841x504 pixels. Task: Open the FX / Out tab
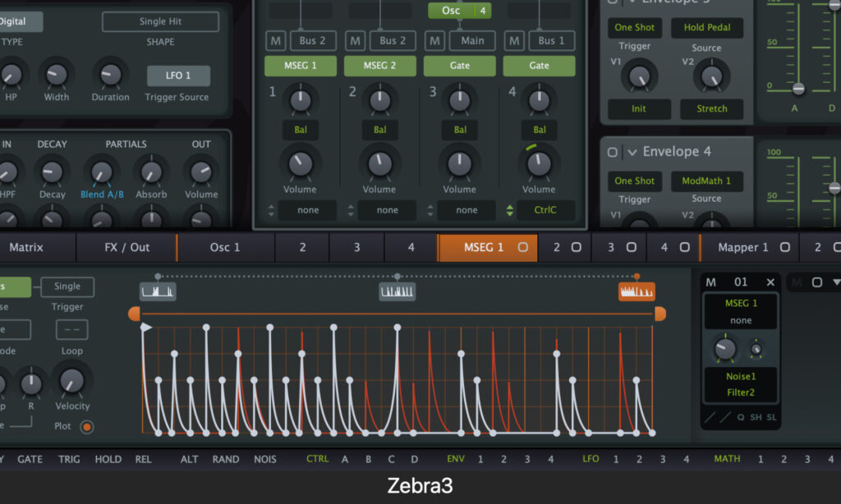tap(126, 247)
